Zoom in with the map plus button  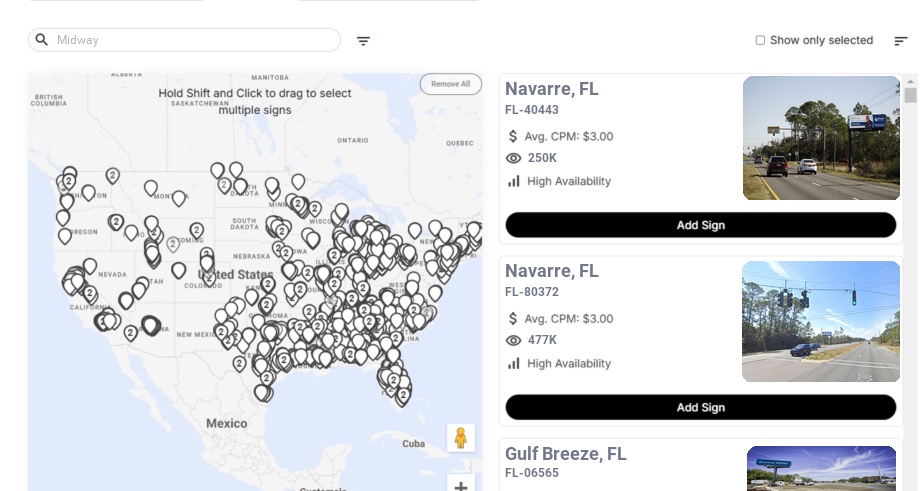tap(461, 486)
